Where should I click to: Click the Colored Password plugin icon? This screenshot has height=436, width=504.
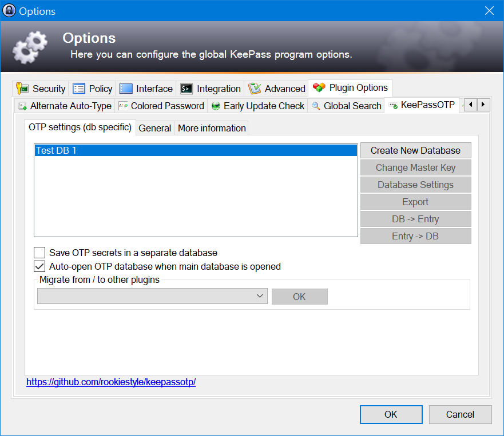point(123,106)
